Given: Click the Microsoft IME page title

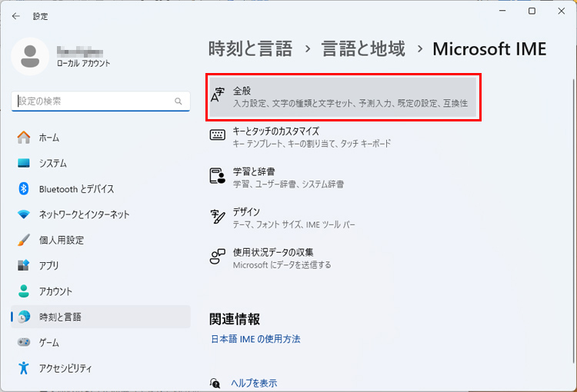Looking at the screenshot, I should point(489,49).
